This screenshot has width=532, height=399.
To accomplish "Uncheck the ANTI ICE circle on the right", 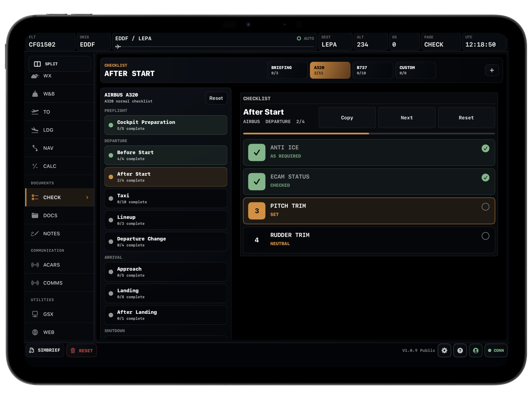I will click(x=485, y=148).
